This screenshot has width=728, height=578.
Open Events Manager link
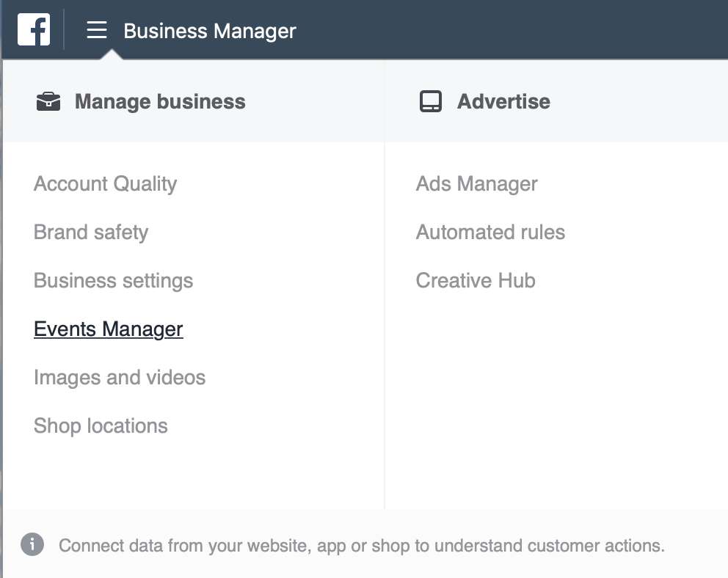point(108,329)
